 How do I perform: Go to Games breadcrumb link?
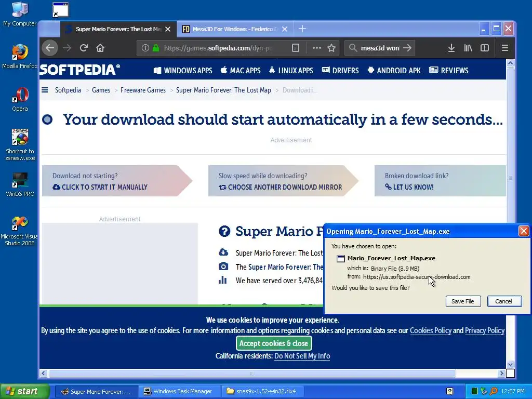[x=101, y=90]
